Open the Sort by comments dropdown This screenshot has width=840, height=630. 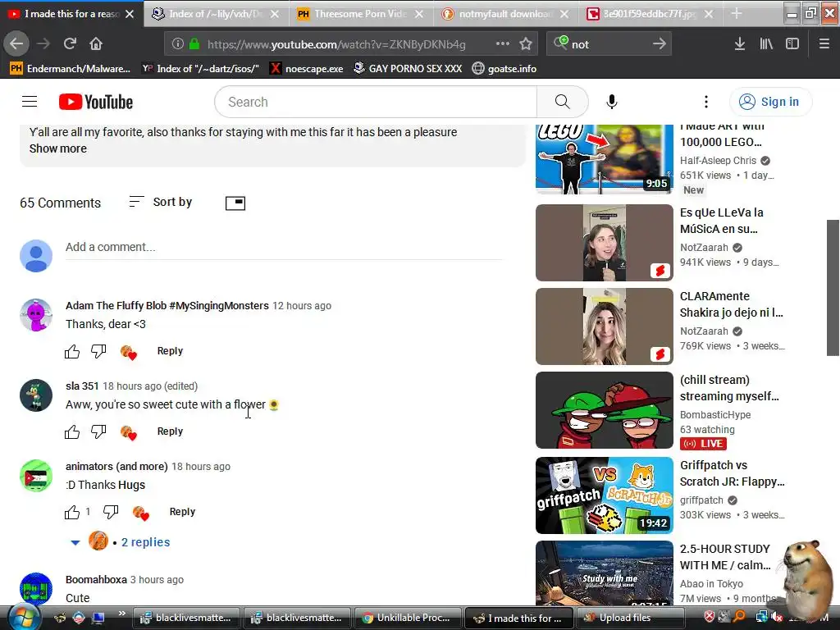pyautogui.click(x=161, y=202)
